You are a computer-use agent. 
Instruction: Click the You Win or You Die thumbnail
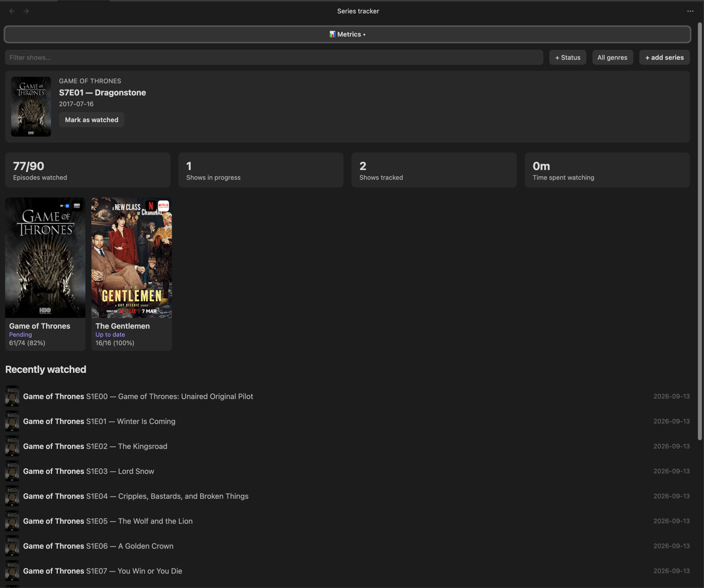click(12, 571)
